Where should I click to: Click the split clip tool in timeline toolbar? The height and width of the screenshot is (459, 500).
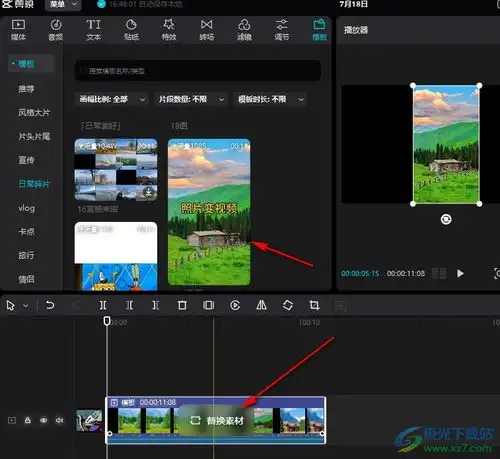(x=103, y=305)
